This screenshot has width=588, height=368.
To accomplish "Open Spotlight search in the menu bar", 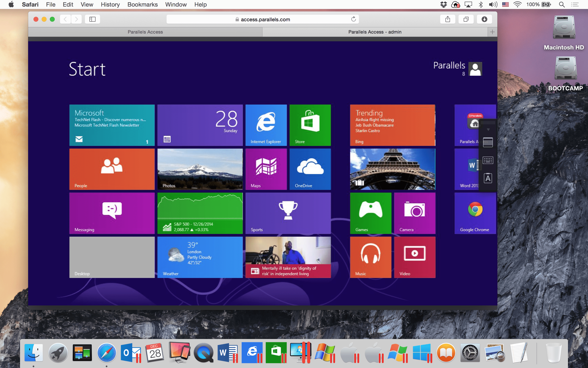I will [562, 4].
